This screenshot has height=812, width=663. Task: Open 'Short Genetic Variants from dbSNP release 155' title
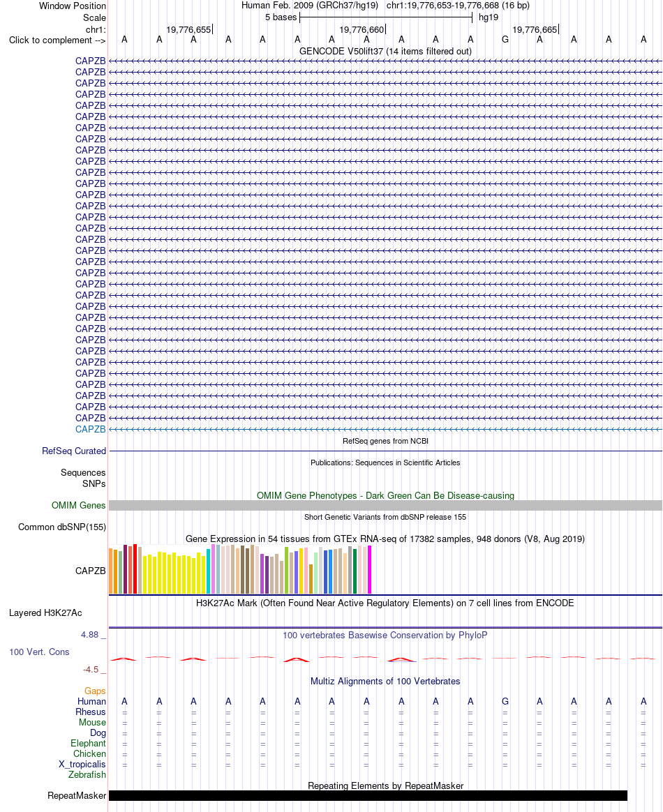point(385,518)
